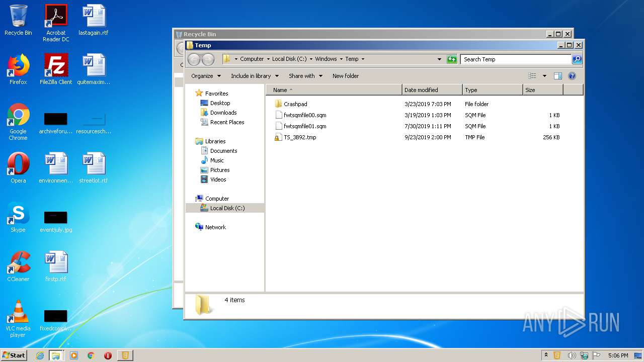The width and height of the screenshot is (644, 362).
Task: Click the Change your view icon
Action: [532, 76]
